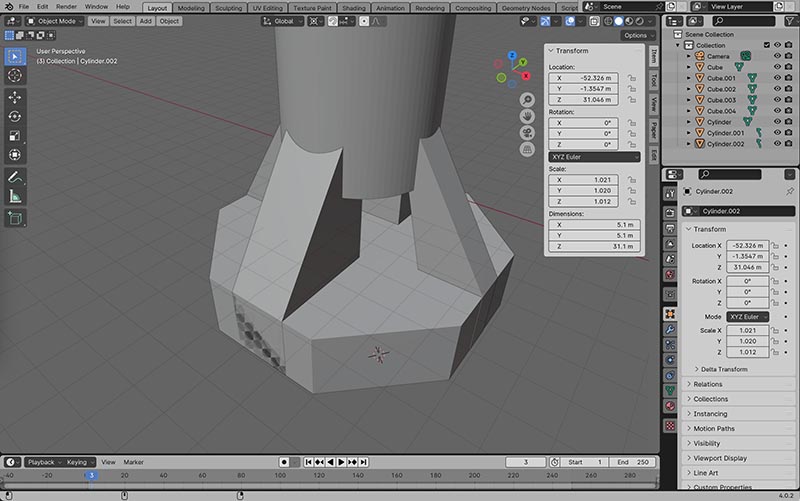Open the Keying popover in the timeline

click(78, 462)
